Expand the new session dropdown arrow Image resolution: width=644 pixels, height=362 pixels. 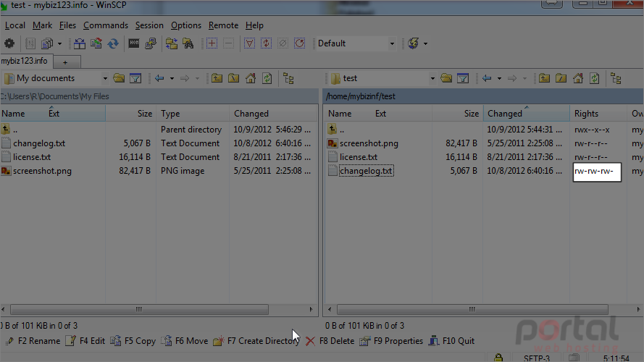(425, 43)
